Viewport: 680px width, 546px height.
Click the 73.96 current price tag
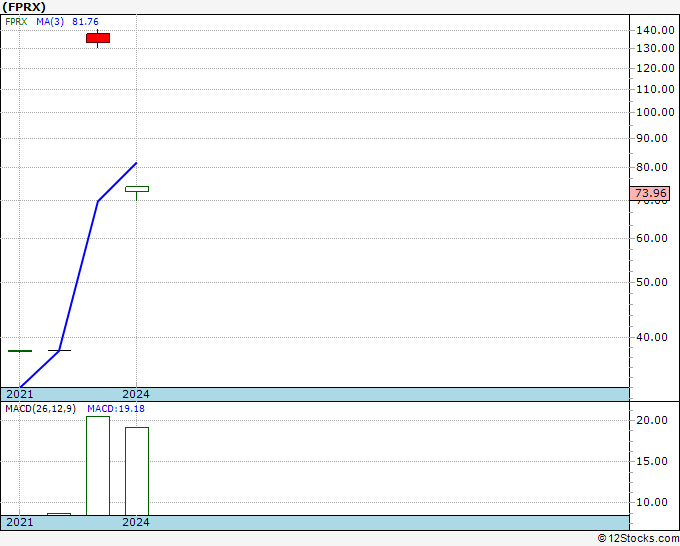pos(650,193)
